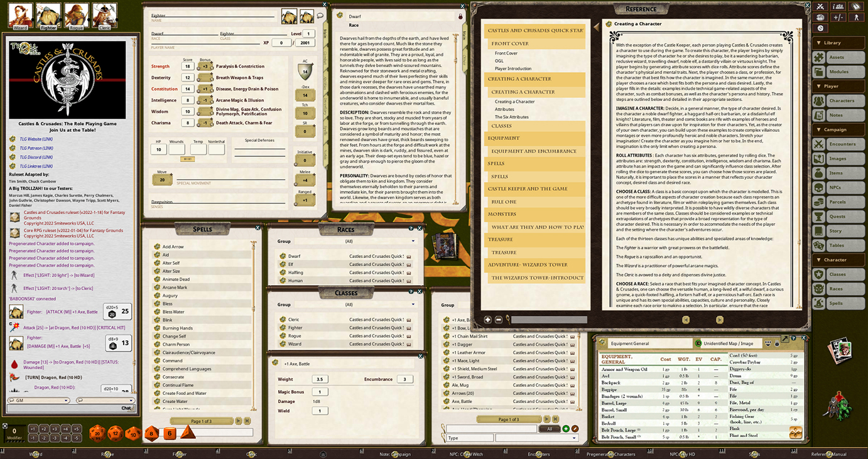Image resolution: width=868 pixels, height=459 pixels.
Task: Go to next page in Items list
Action: point(547,419)
